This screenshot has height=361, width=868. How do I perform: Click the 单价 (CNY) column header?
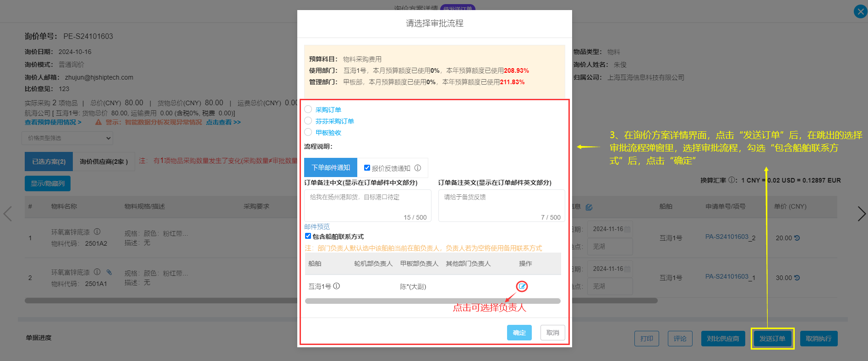coord(790,207)
